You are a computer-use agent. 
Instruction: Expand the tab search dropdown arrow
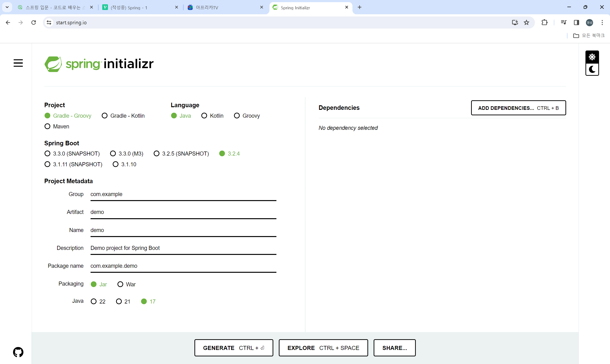point(7,7)
